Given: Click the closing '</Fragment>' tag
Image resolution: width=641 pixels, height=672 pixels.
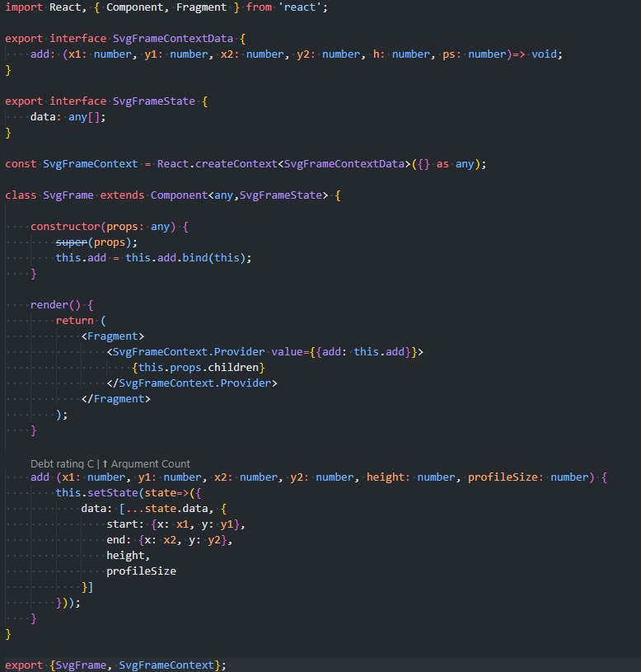Looking at the screenshot, I should (115, 398).
